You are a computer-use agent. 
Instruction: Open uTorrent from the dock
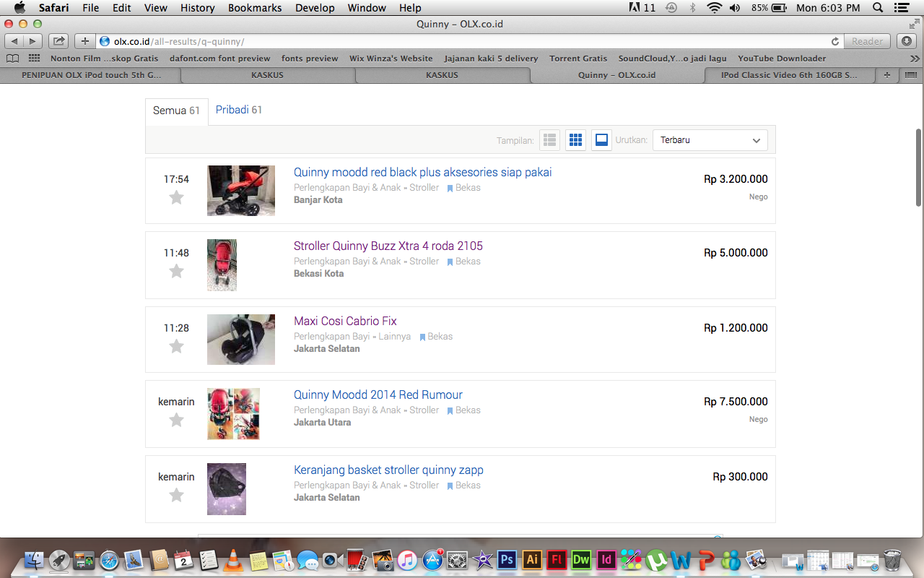pos(656,559)
